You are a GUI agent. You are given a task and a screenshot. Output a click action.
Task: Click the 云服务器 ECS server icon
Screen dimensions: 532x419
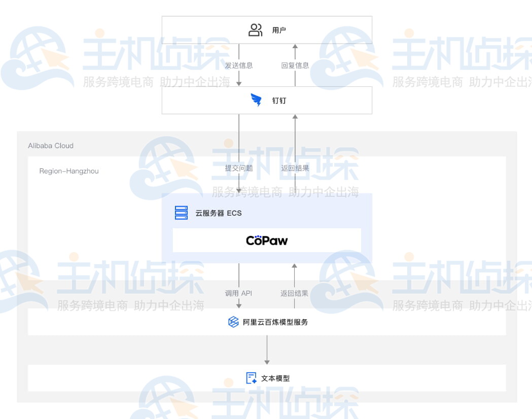181,213
